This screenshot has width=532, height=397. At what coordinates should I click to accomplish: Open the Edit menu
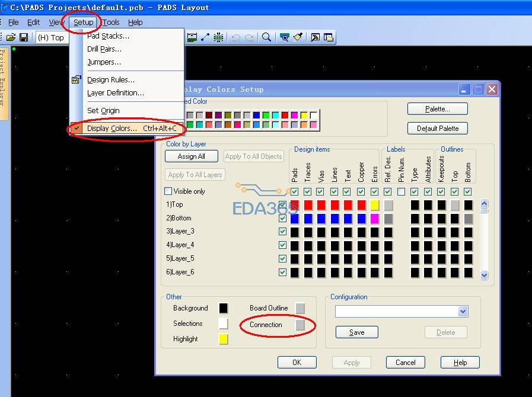[x=33, y=23]
